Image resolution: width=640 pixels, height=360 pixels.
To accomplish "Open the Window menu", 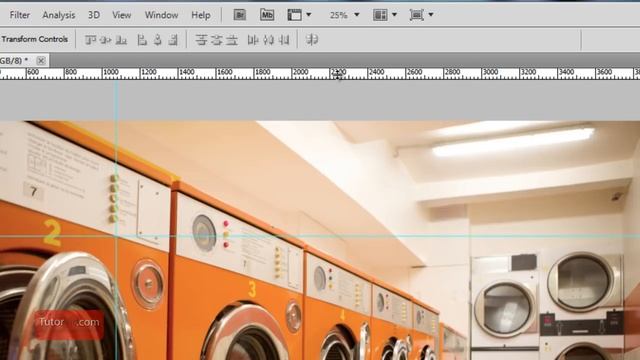I will tap(161, 15).
